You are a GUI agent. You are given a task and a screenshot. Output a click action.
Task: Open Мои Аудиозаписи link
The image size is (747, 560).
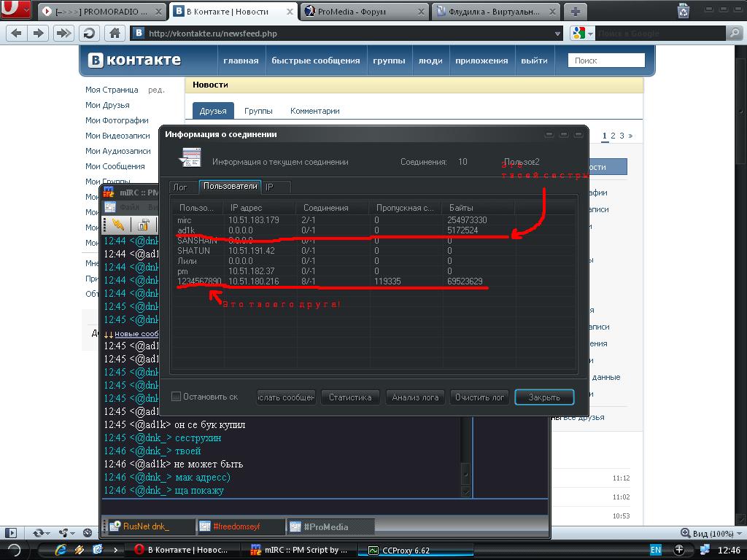pos(117,150)
